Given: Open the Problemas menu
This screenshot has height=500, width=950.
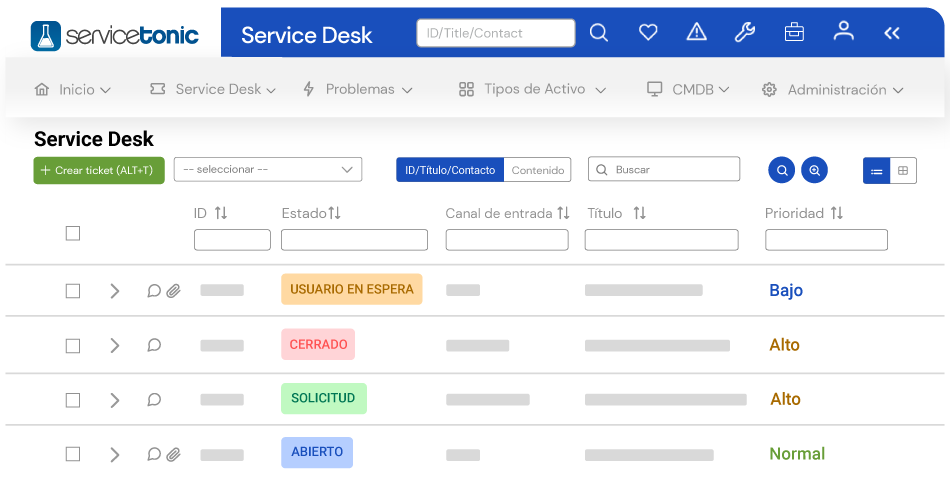Looking at the screenshot, I should (x=357, y=90).
